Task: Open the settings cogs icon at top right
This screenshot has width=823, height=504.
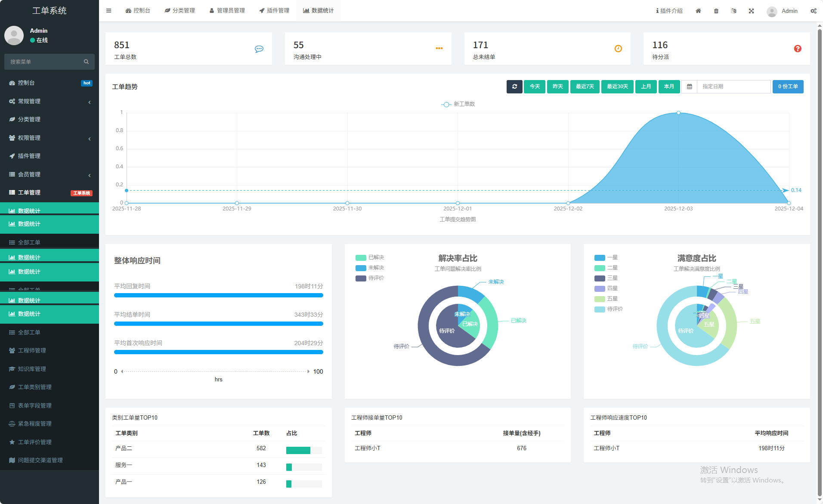Action: tap(813, 11)
